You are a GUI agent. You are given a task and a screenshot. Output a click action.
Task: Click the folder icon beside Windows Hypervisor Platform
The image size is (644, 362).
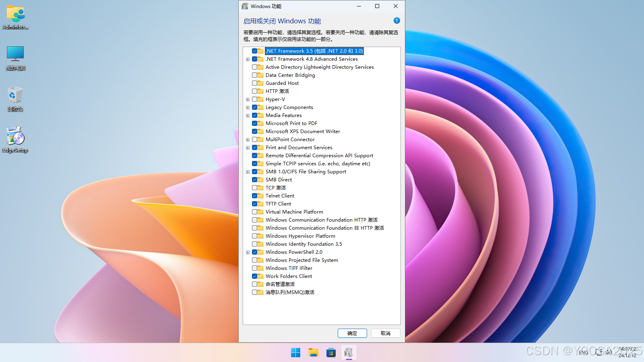coord(261,236)
